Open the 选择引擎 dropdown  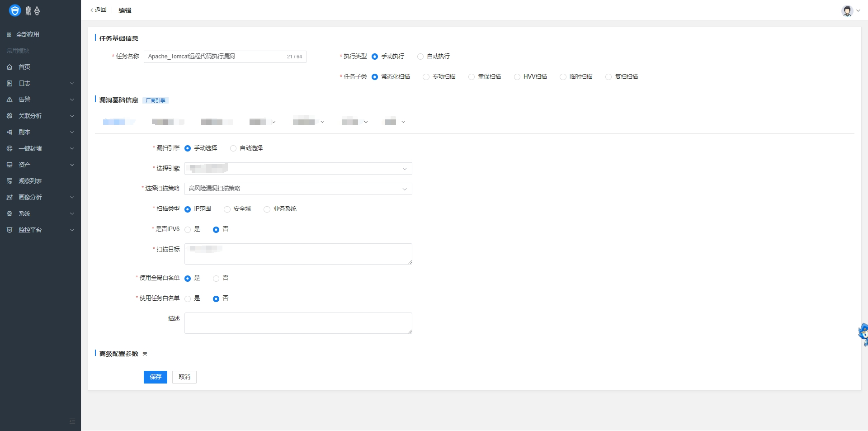coord(298,168)
